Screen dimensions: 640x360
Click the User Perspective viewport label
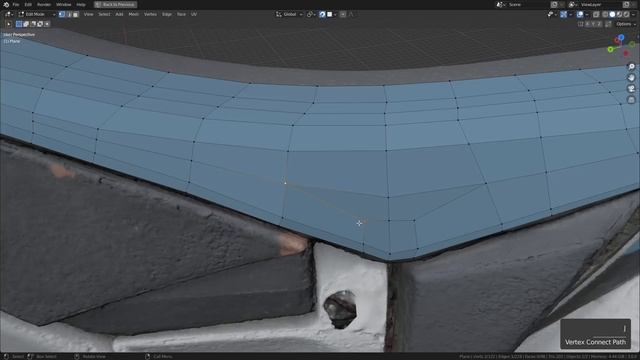pyautogui.click(x=19, y=35)
